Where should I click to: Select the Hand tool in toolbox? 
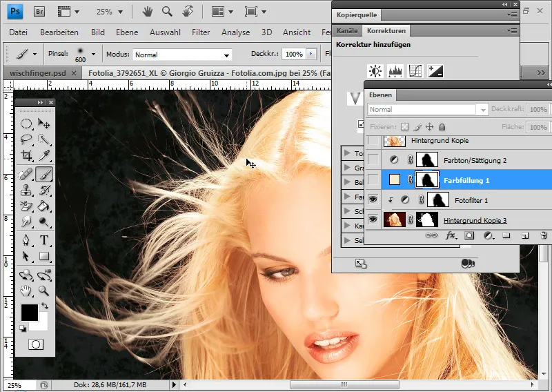click(26, 291)
